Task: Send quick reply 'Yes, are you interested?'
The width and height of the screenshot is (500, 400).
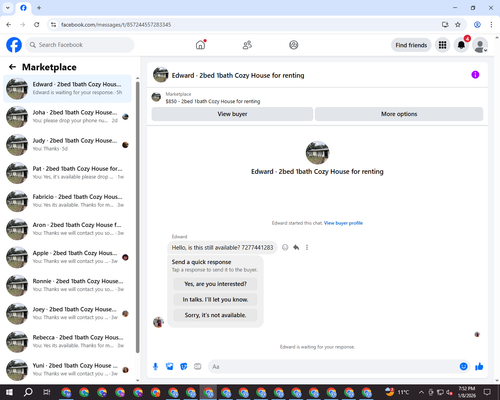Action: coord(215,284)
